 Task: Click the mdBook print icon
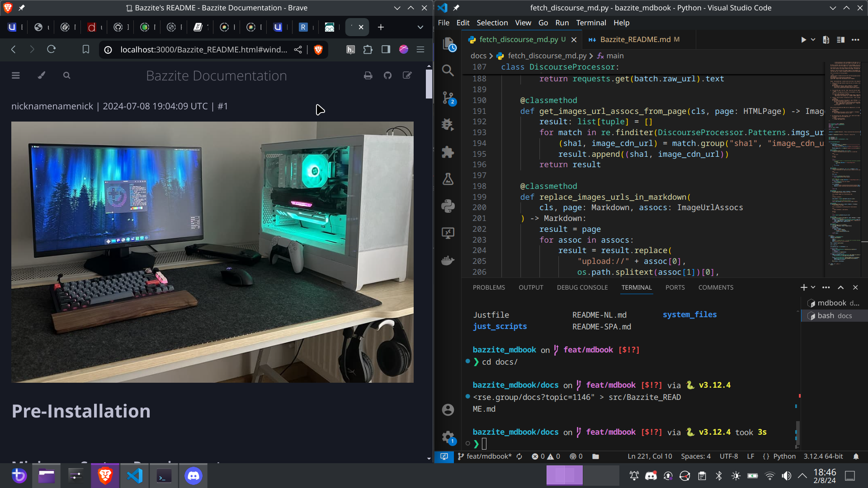point(368,76)
